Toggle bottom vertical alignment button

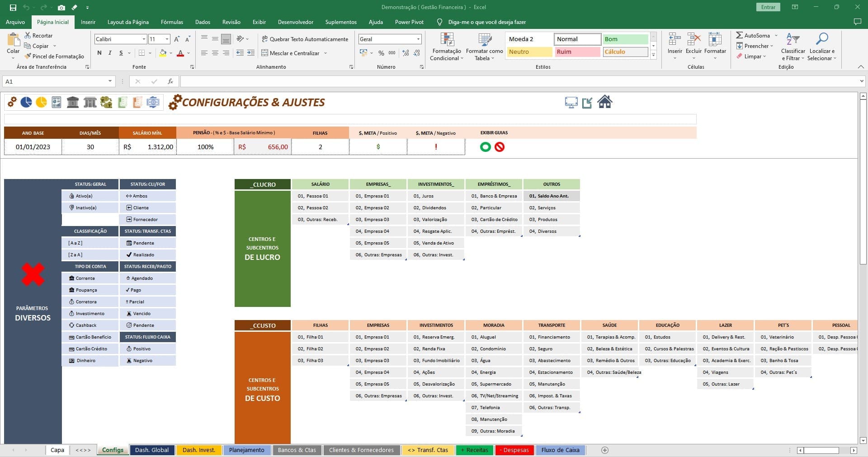[x=226, y=39]
